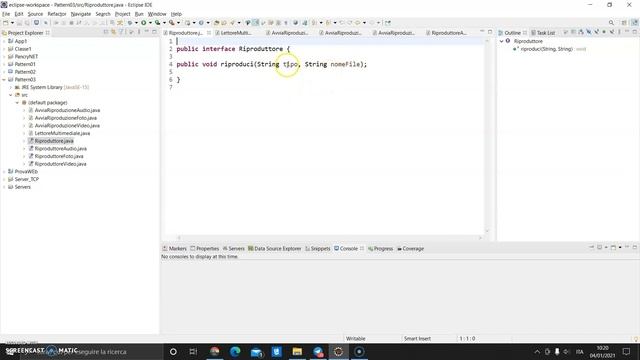Click the Task View taskbar icon
Screen dimensions: 640x360
coord(193,351)
